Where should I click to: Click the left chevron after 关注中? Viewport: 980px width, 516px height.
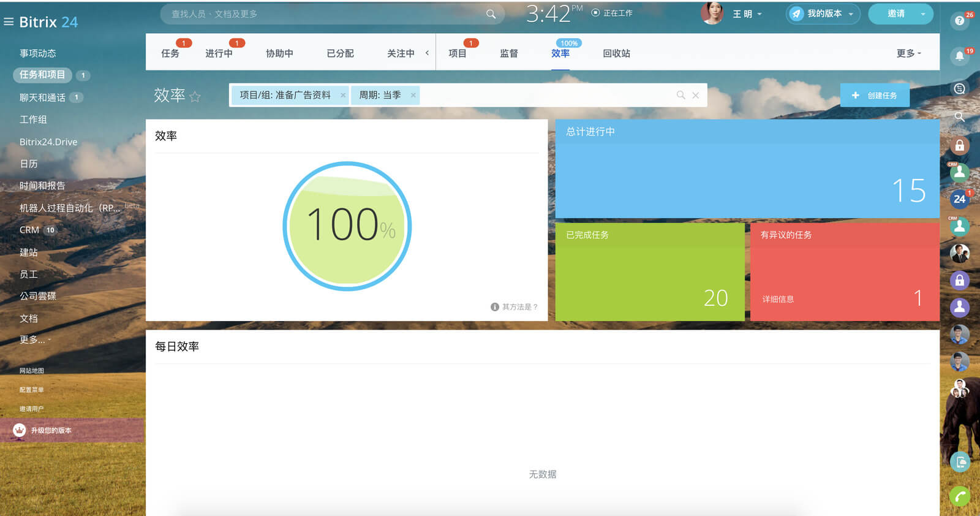tap(427, 53)
